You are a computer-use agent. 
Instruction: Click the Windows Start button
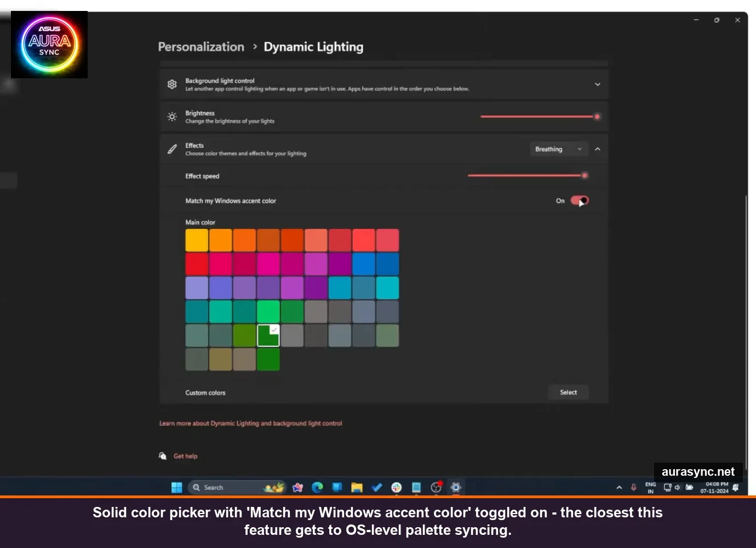(x=176, y=487)
